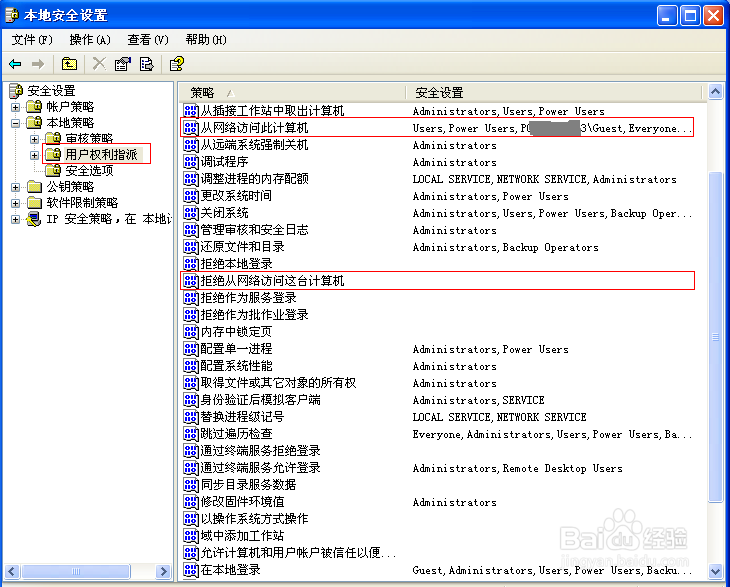The width and height of the screenshot is (730, 587).
Task: Expand the 审核策略 tree node
Action: [34, 139]
